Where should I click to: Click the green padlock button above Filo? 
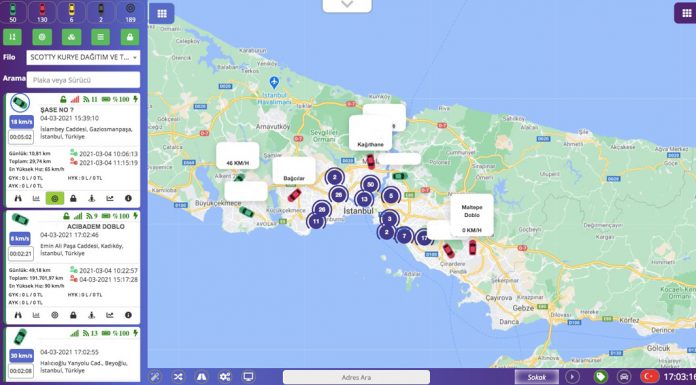130,37
